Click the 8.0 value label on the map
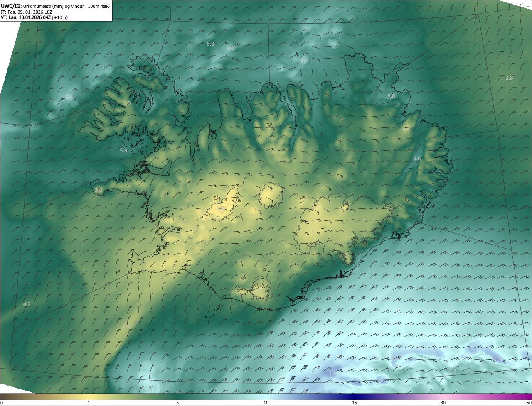The width and height of the screenshot is (532, 406). 231,48
